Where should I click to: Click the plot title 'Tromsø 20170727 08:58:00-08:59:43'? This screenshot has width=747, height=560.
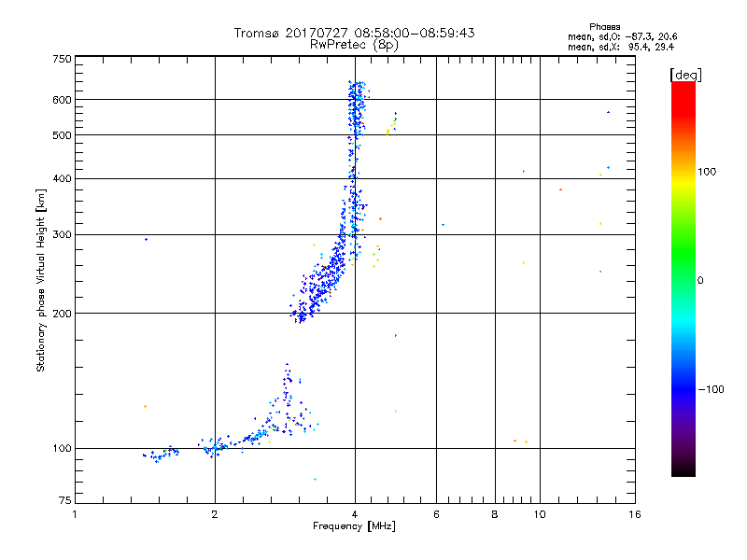coord(354,33)
